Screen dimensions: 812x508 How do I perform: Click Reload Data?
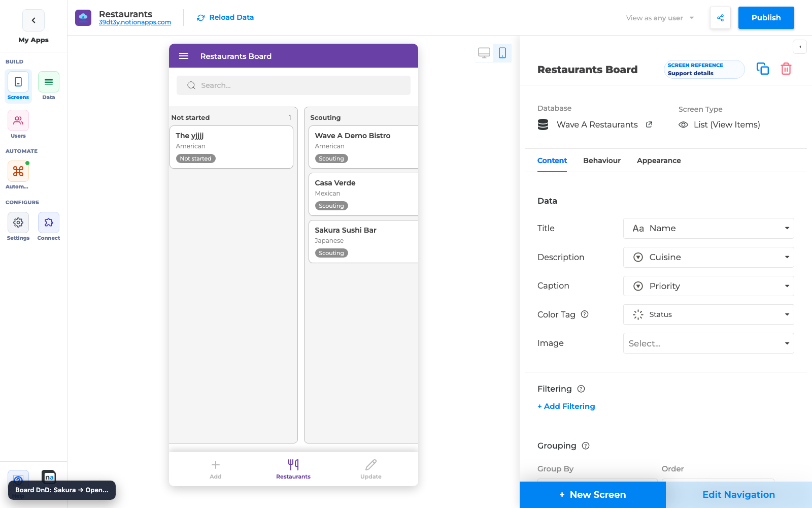pyautogui.click(x=225, y=17)
